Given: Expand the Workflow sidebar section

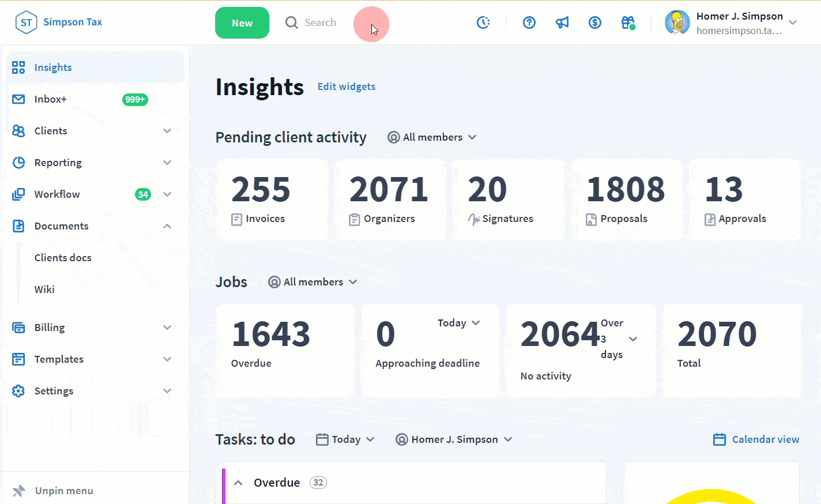Looking at the screenshot, I should coord(167,194).
